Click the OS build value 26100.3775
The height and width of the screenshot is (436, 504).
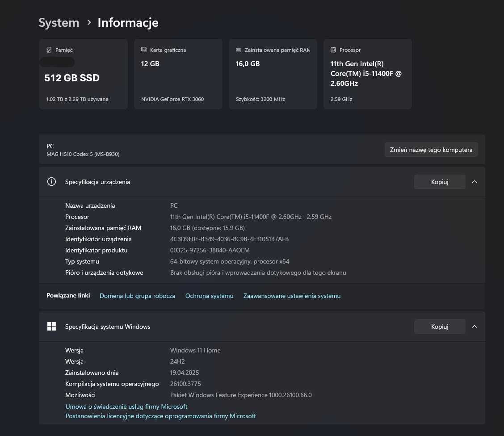(x=185, y=384)
